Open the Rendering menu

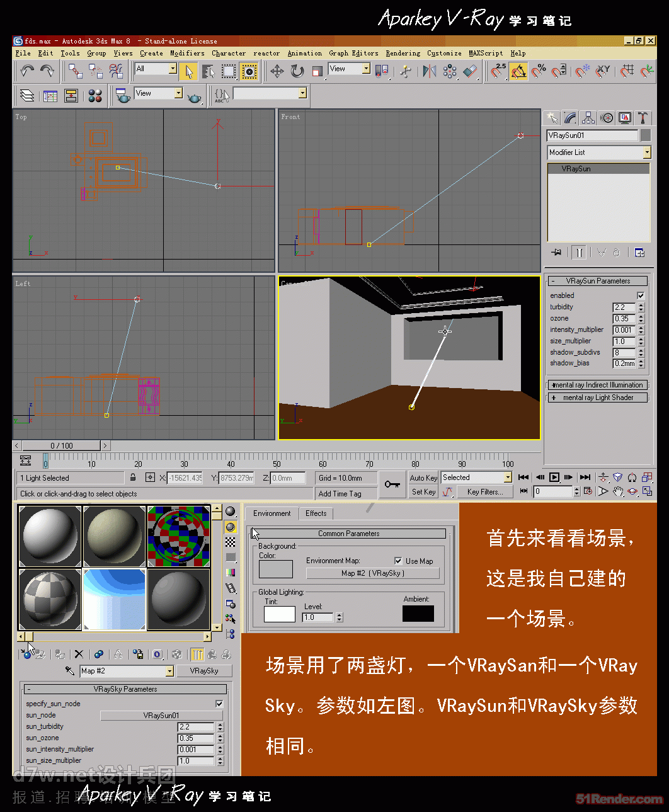pyautogui.click(x=403, y=54)
